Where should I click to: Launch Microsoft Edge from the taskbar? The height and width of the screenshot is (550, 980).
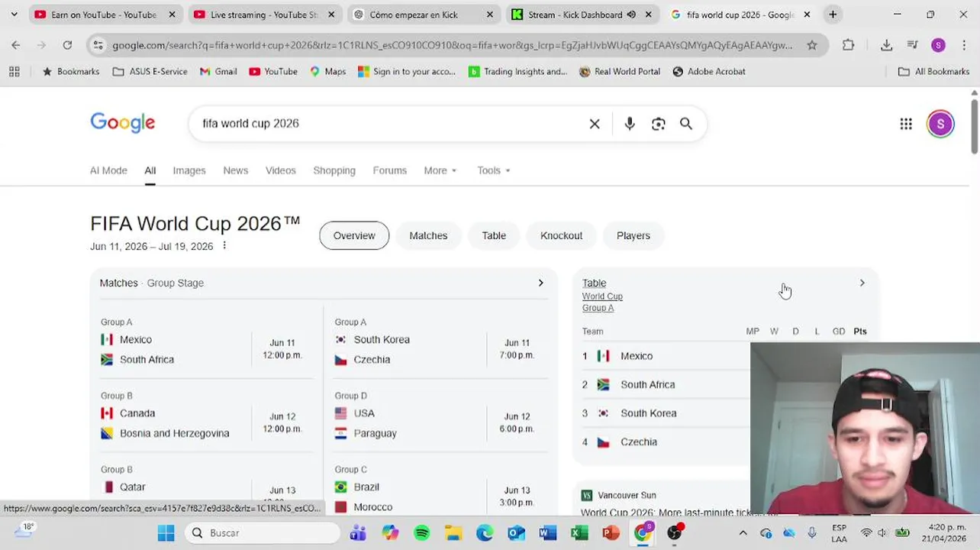485,532
